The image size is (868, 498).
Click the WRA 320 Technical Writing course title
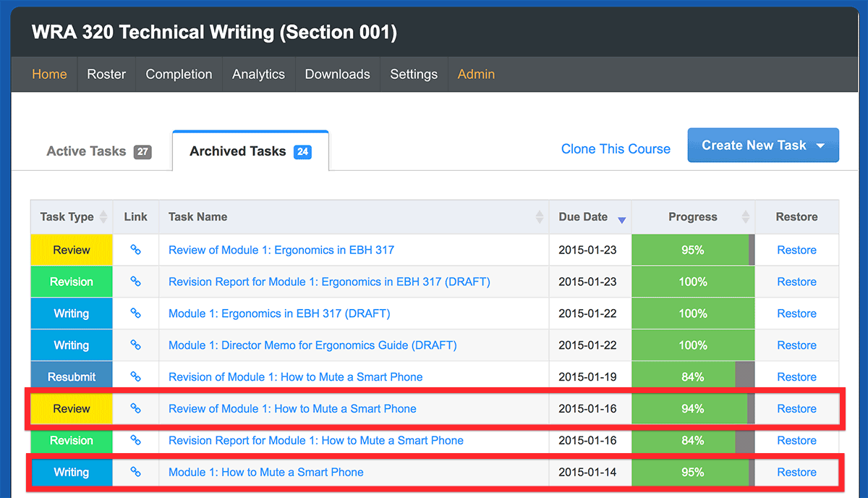pos(214,33)
